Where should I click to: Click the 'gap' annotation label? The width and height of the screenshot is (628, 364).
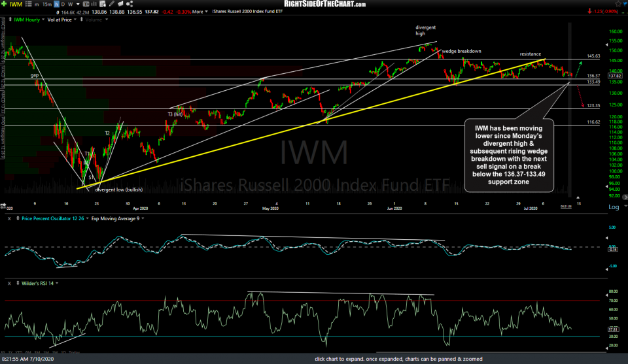(x=35, y=75)
